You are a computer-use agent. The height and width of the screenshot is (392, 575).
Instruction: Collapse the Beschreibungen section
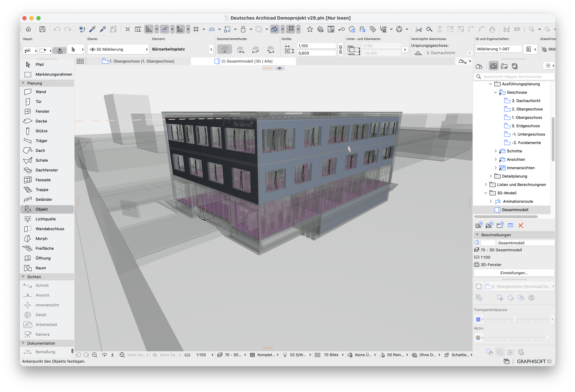tap(477, 235)
